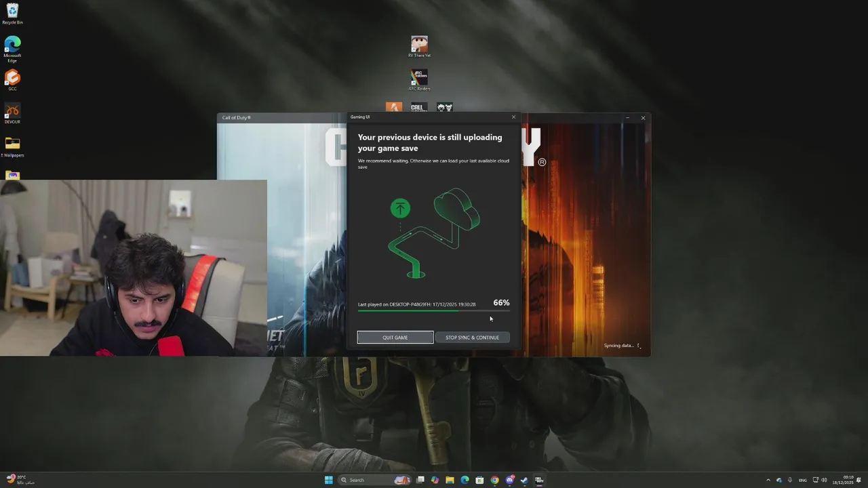This screenshot has width=868, height=488.
Task: Launch the ARC Raiders desktop shortcut
Action: point(419,80)
